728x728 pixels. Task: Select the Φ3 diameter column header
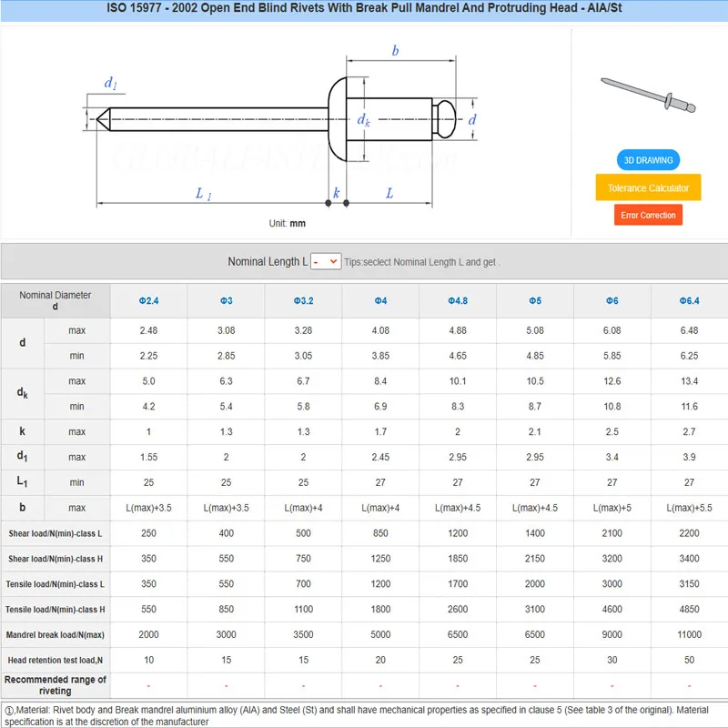click(x=226, y=301)
